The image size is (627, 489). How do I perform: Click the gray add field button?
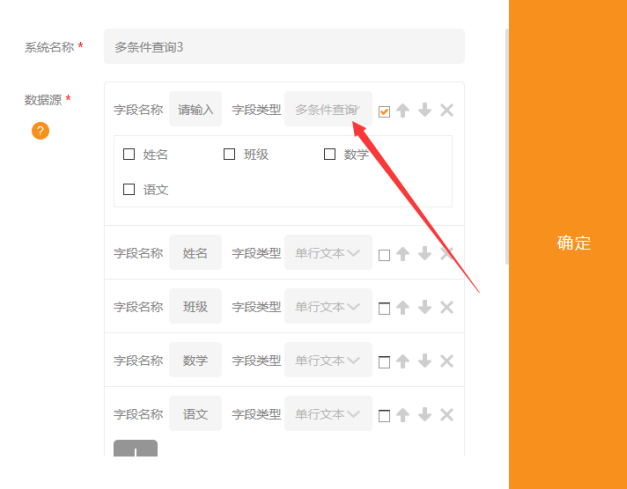pyautogui.click(x=135, y=449)
